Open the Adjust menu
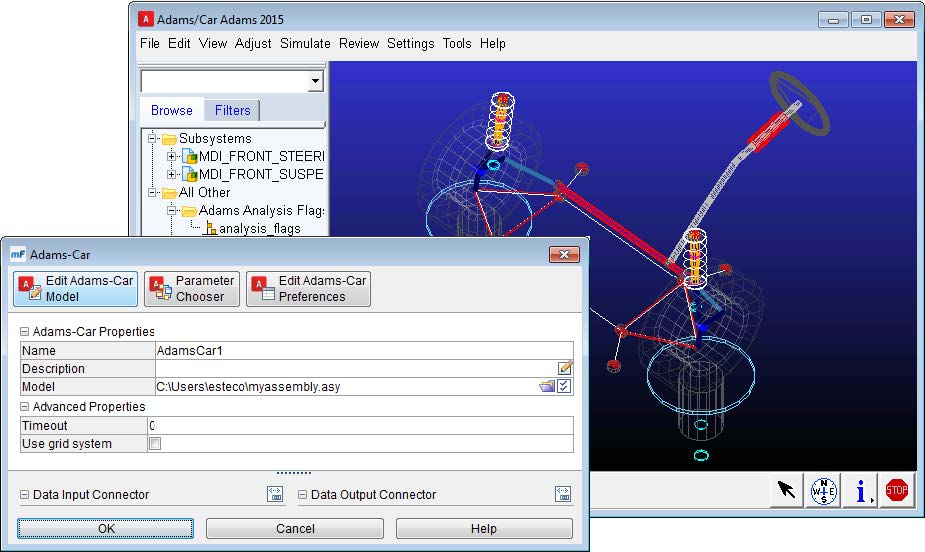 (253, 44)
